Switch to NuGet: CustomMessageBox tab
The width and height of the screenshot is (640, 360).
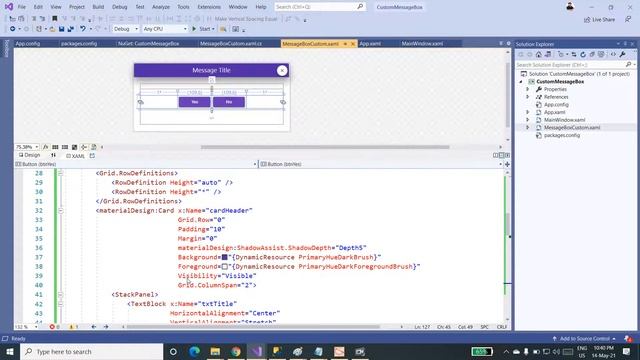coord(149,43)
